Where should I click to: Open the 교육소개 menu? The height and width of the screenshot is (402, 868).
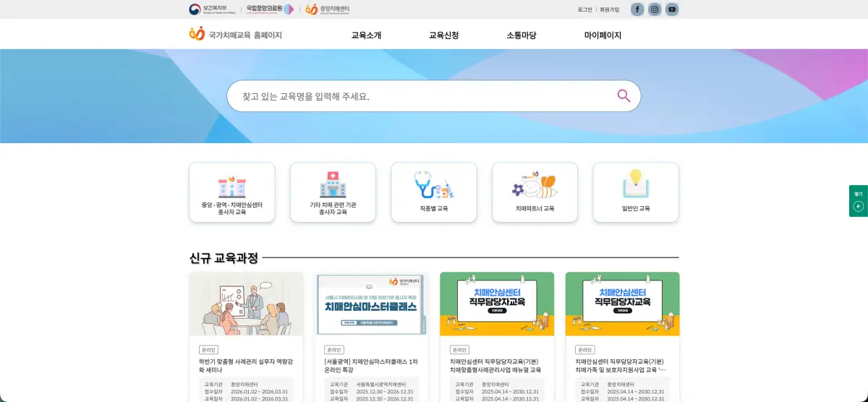point(366,35)
